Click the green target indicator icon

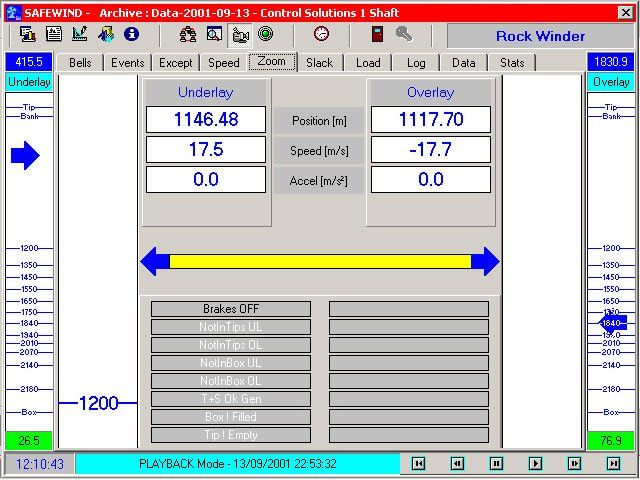pos(265,34)
